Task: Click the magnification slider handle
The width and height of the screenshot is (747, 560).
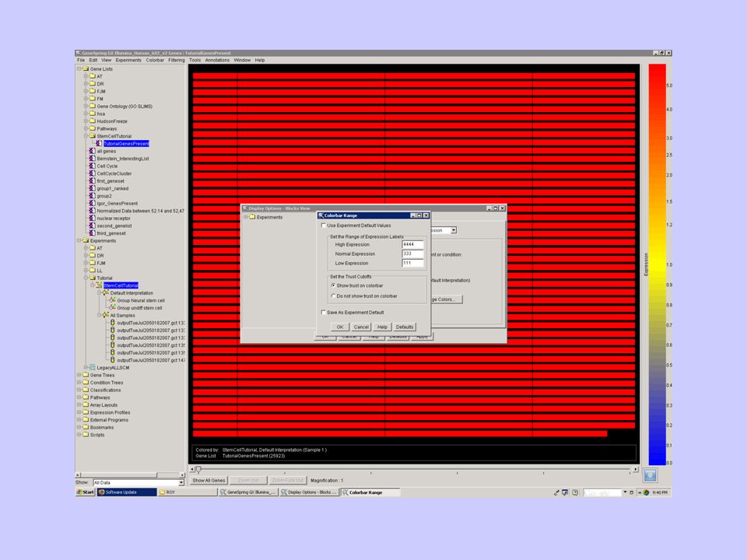Action: tap(198, 470)
